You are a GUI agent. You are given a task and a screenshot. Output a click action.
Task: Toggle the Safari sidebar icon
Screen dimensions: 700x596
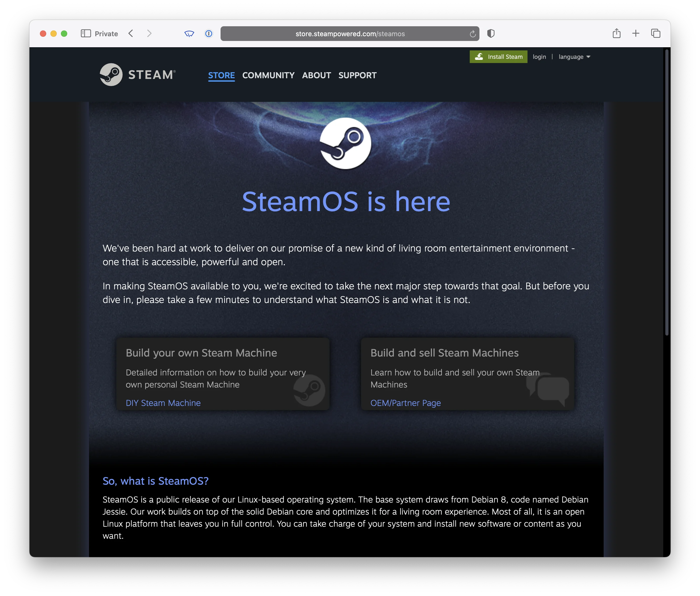(x=86, y=33)
